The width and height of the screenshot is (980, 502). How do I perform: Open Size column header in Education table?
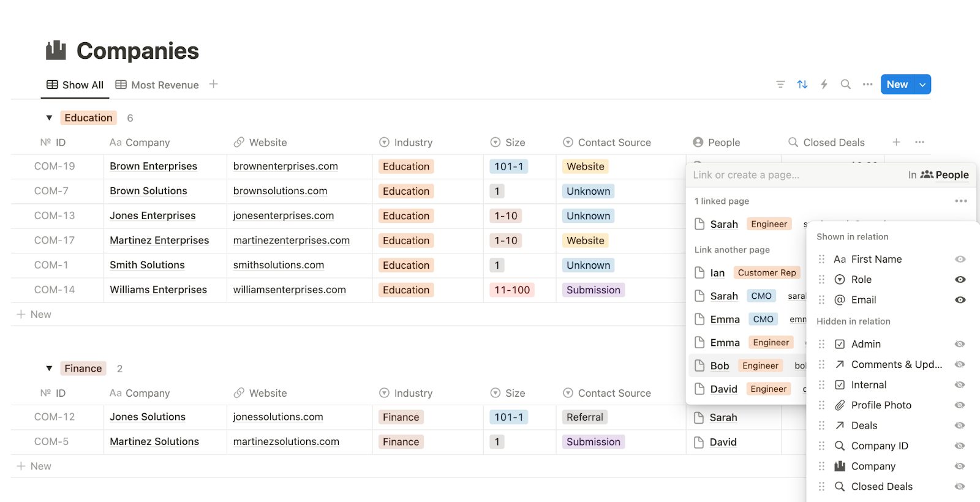coord(508,142)
